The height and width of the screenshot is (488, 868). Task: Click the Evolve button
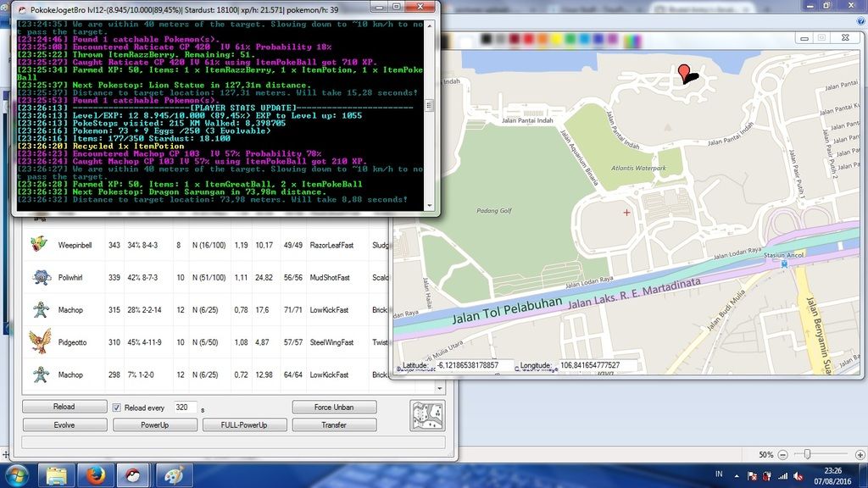click(x=64, y=425)
